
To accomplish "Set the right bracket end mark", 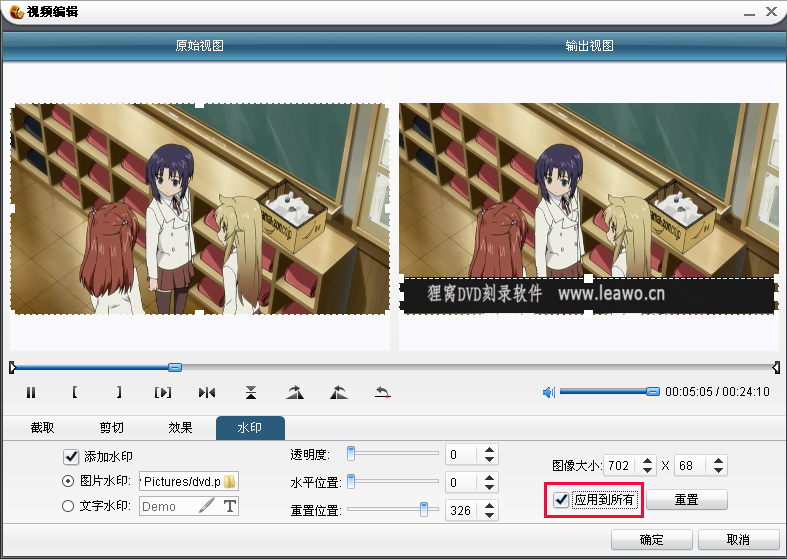I will click(118, 392).
